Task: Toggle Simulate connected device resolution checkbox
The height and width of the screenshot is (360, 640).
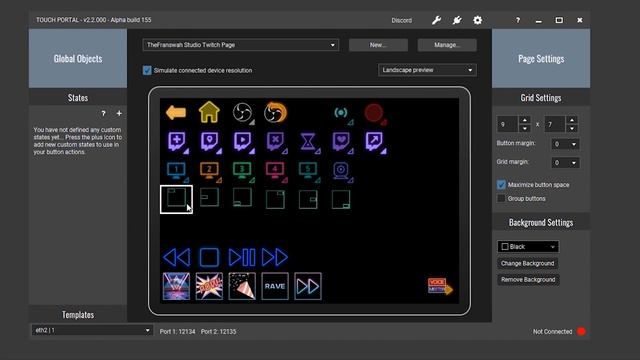Action: (147, 70)
